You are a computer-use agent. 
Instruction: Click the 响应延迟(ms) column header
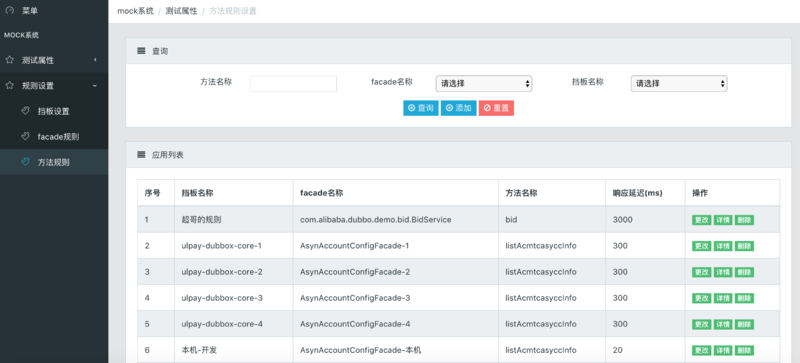pos(645,193)
